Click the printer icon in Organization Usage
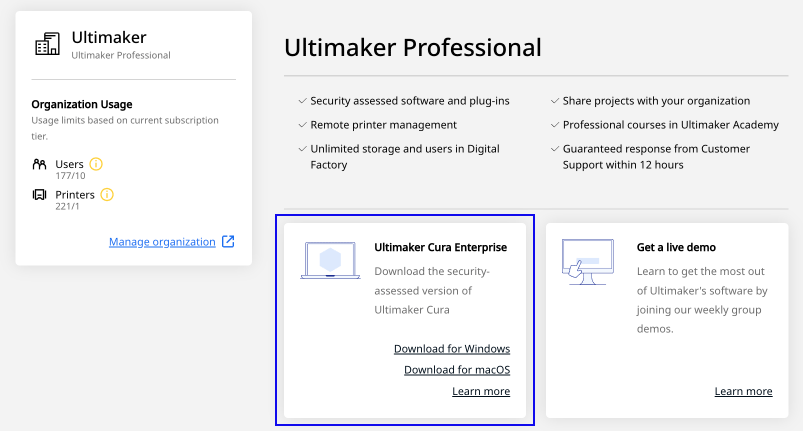 (x=40, y=194)
